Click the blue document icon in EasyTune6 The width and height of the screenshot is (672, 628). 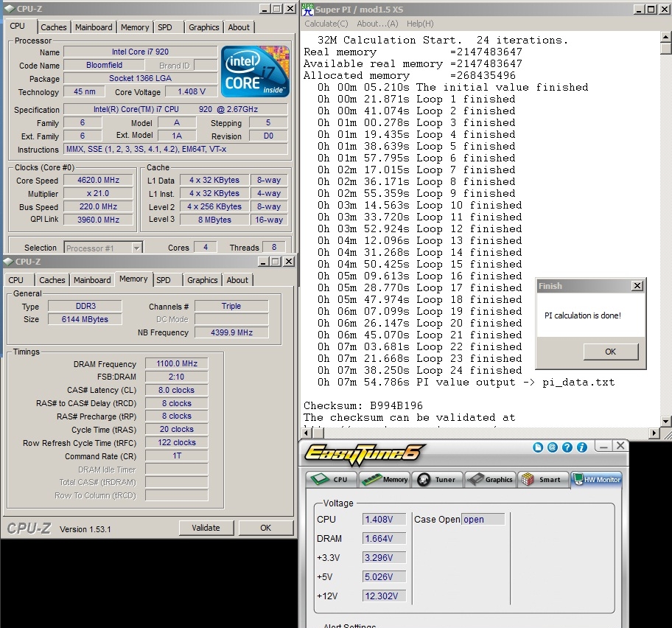click(x=539, y=447)
